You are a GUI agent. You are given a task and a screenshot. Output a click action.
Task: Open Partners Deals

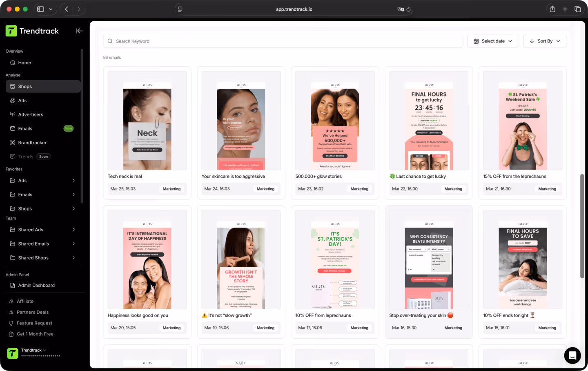click(x=33, y=312)
